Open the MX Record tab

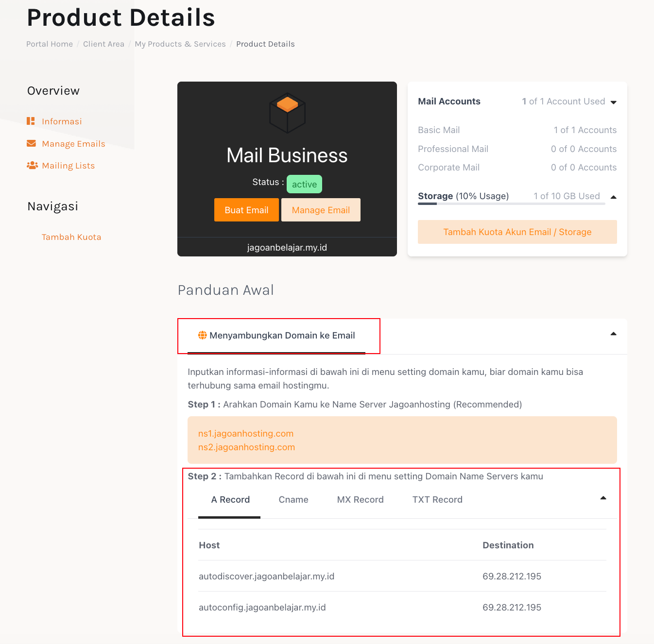point(360,500)
